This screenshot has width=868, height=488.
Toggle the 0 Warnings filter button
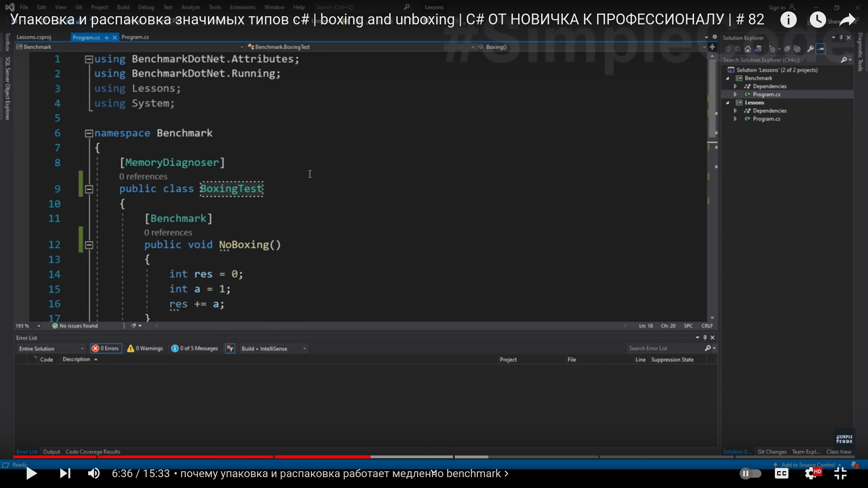(145, 348)
